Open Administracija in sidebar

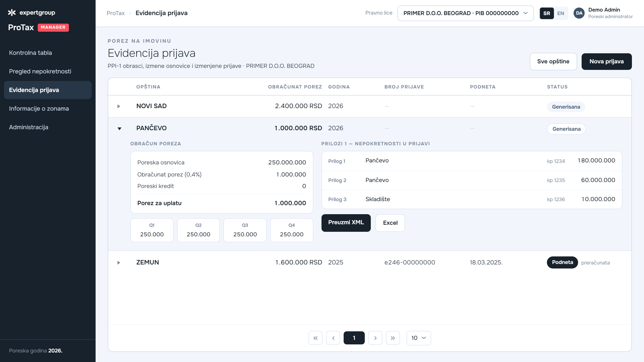pos(48,127)
